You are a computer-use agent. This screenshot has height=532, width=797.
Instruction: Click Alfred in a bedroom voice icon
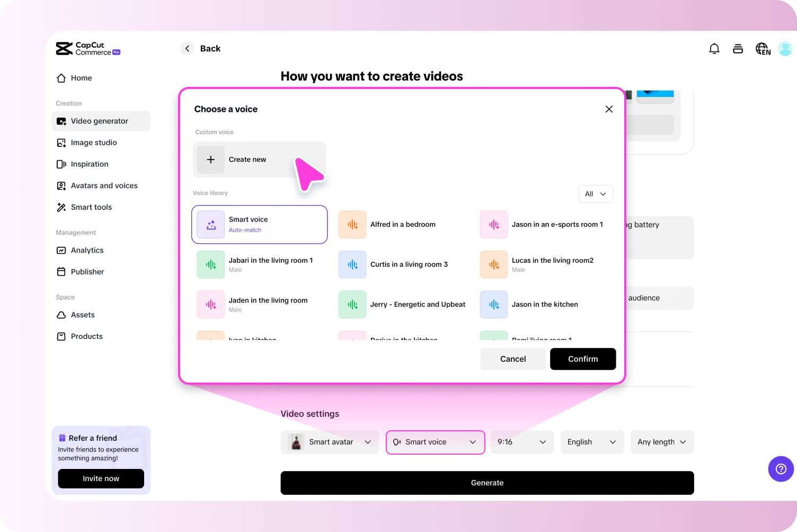[352, 225]
